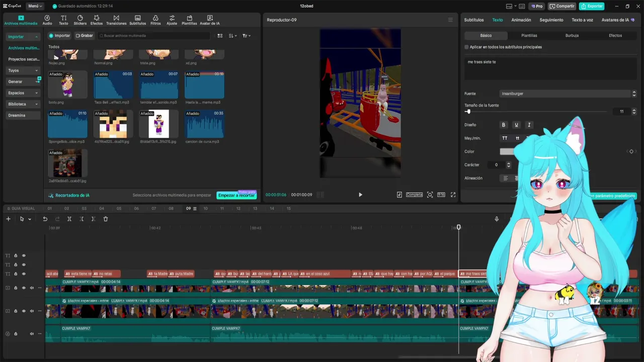Lock the upper video track
644x362 pixels.
(16, 288)
